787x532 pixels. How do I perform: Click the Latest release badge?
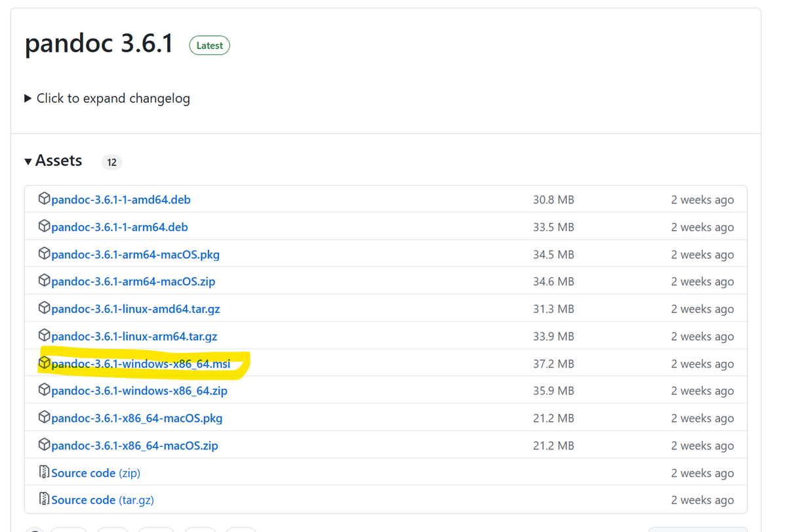[x=209, y=45]
